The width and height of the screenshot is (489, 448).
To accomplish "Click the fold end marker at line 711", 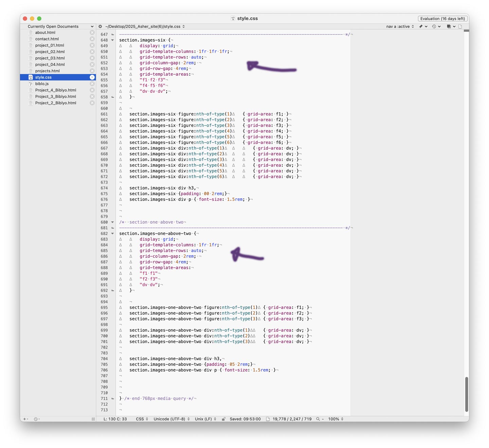I will coord(113,398).
